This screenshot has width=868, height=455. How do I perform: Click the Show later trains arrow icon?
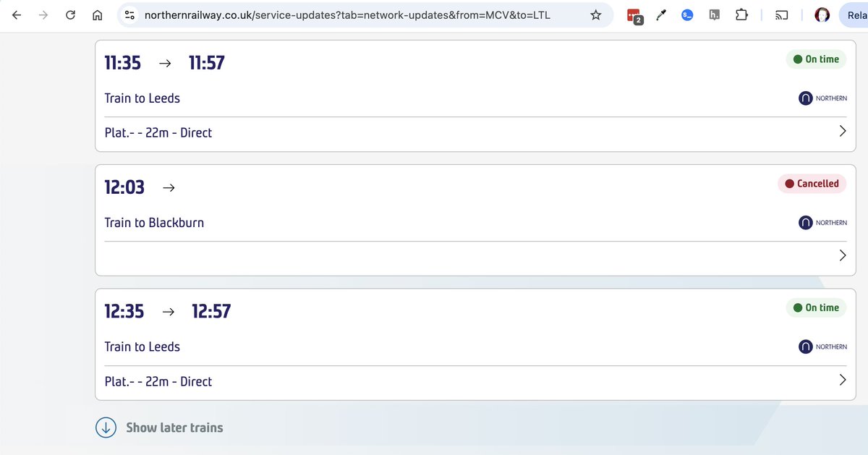106,428
